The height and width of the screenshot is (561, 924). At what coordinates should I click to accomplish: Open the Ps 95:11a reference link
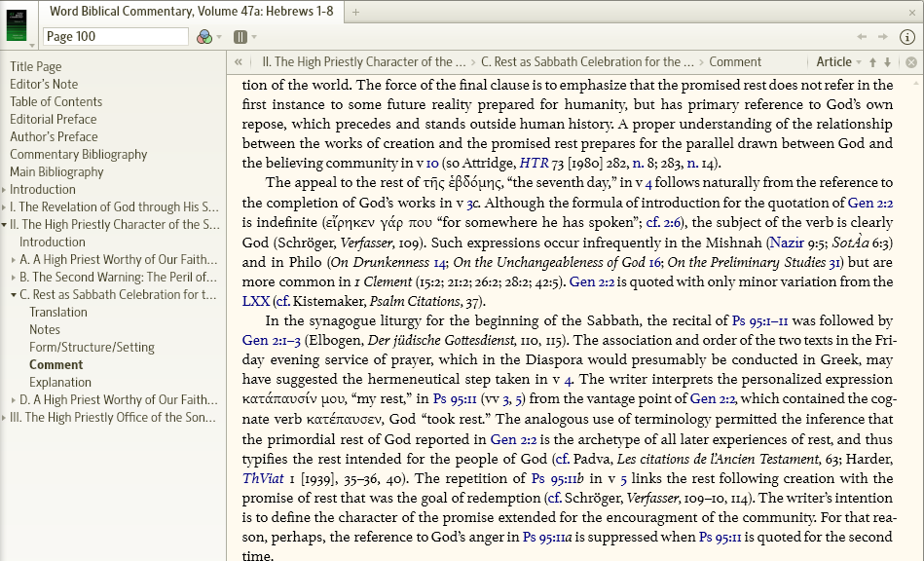tap(547, 538)
